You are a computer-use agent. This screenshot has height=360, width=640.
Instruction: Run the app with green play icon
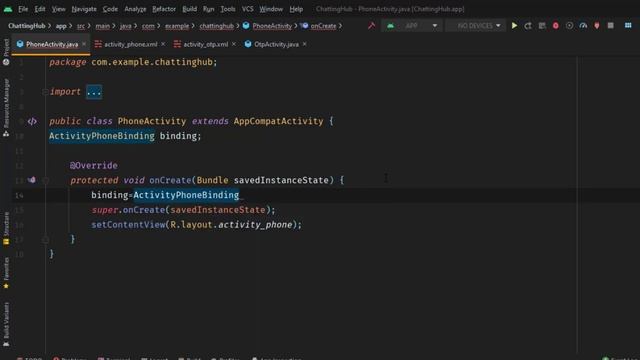tap(514, 26)
